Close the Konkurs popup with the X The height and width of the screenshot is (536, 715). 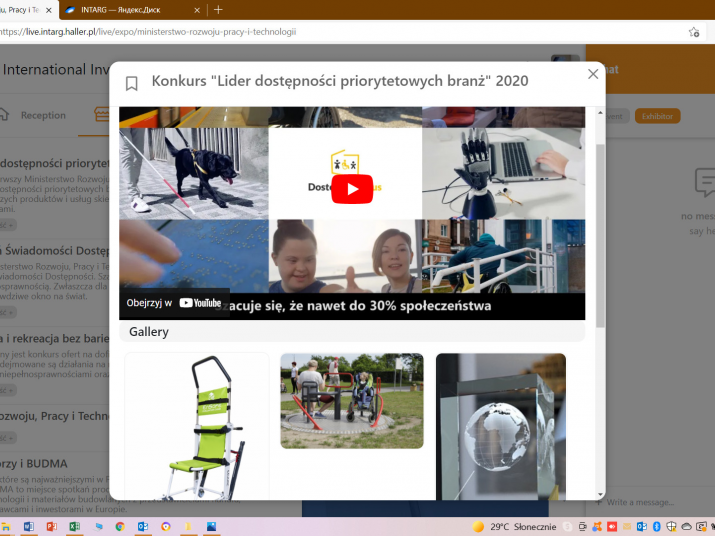(593, 74)
